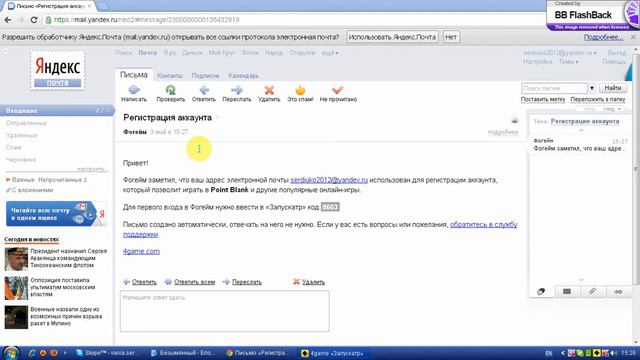Switch to the Календарь tab

(x=243, y=76)
